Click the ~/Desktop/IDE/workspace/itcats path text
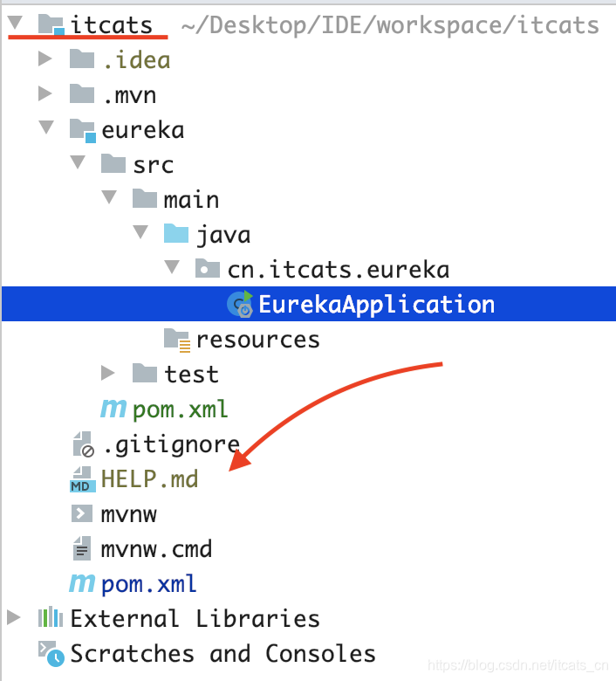 point(390,25)
